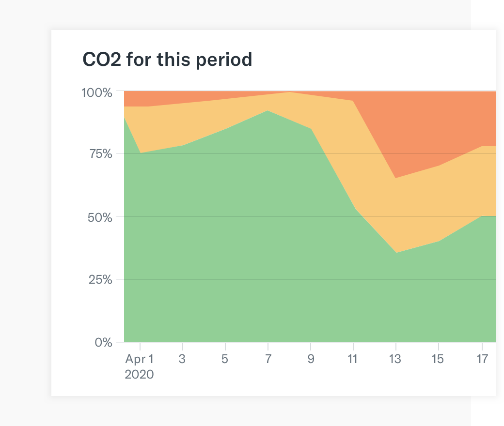Click the x-axis tick labeled 5

click(x=225, y=359)
